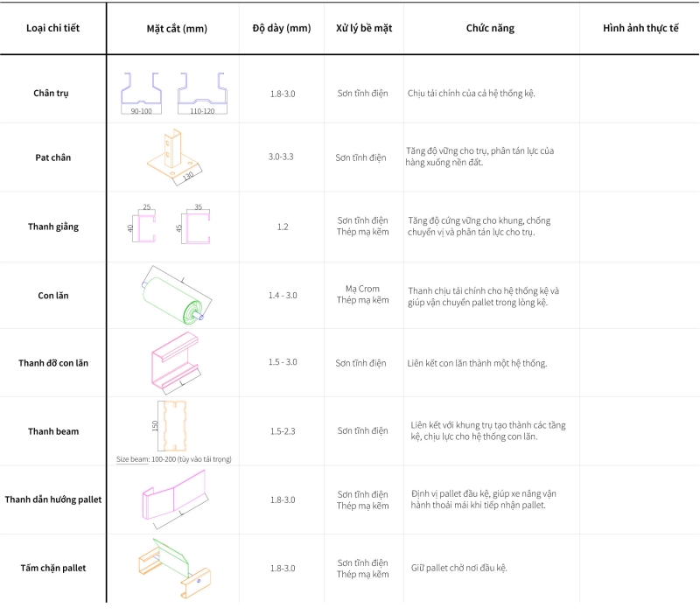Click the Thanh giằng 35x45 profile drawing

click(198, 227)
